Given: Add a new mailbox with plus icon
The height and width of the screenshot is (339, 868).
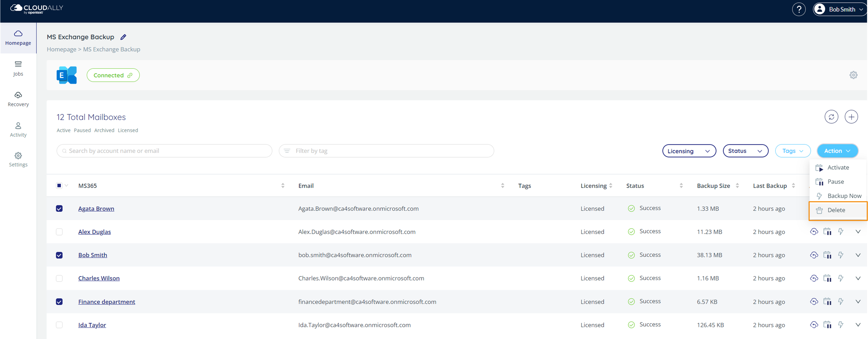Looking at the screenshot, I should [851, 117].
